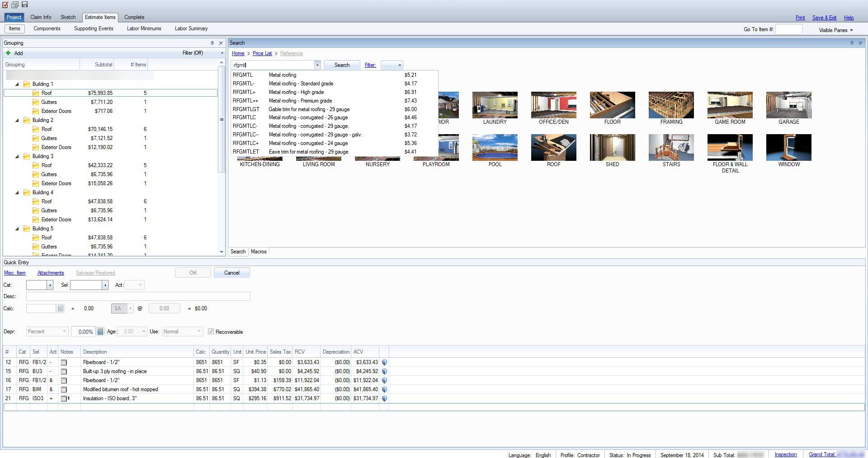This screenshot has width=868, height=458.
Task: Open the Labor Summary tab
Action: (191, 28)
